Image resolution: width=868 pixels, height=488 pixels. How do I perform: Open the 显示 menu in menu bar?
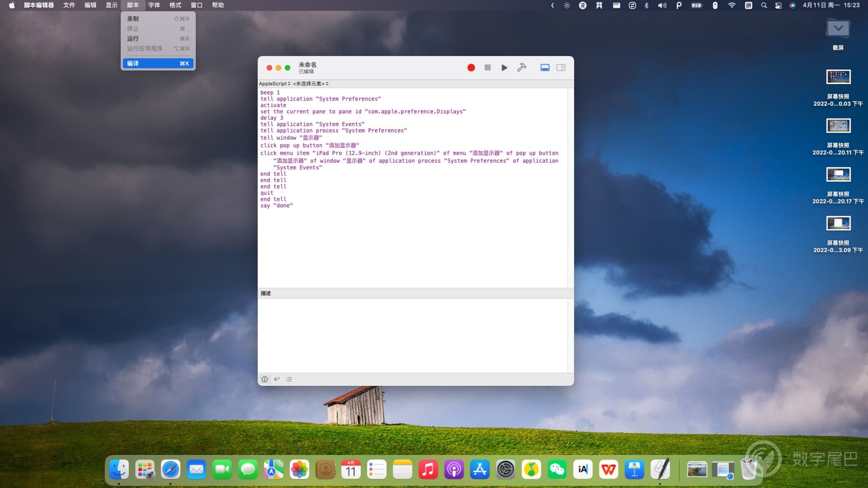[x=112, y=5]
